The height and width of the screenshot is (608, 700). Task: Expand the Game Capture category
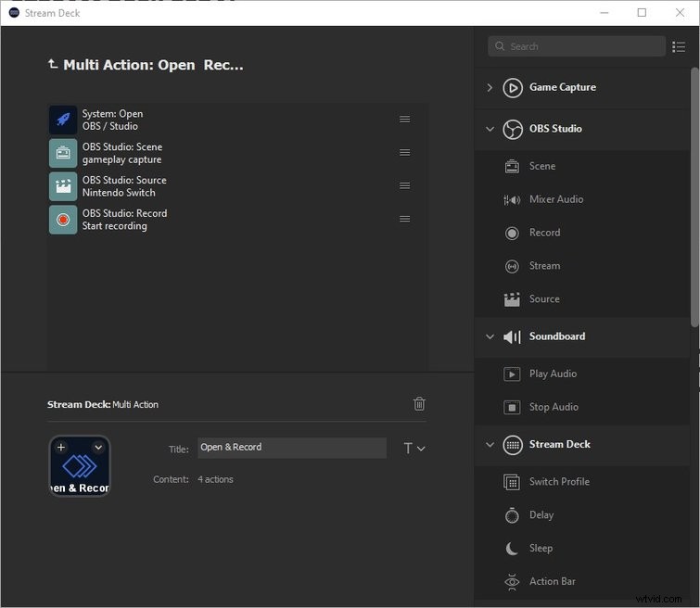click(x=490, y=87)
